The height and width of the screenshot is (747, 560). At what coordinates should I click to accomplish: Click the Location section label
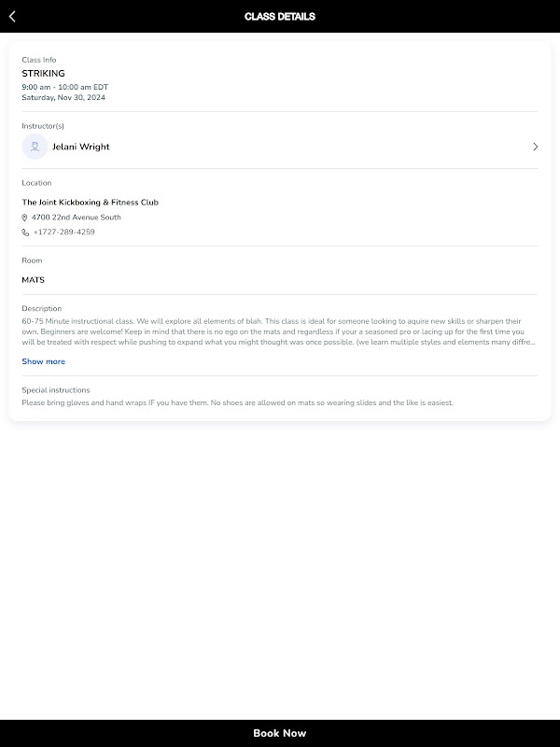[36, 183]
